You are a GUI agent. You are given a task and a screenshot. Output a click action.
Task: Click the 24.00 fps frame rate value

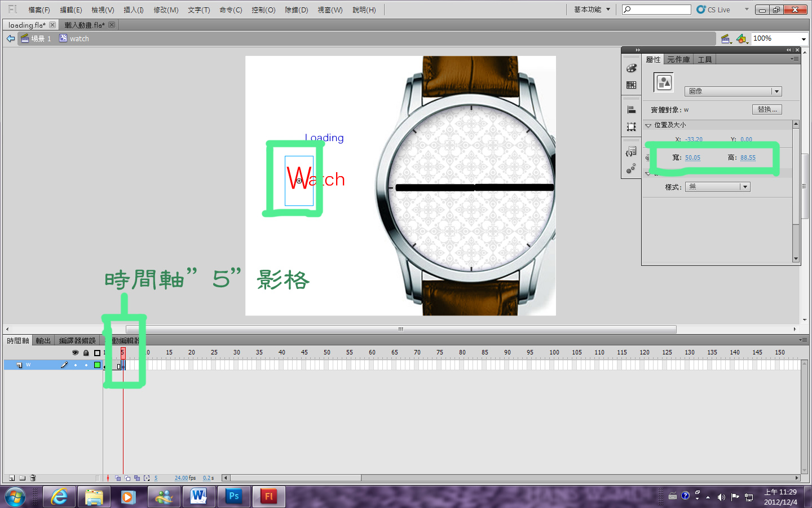182,478
